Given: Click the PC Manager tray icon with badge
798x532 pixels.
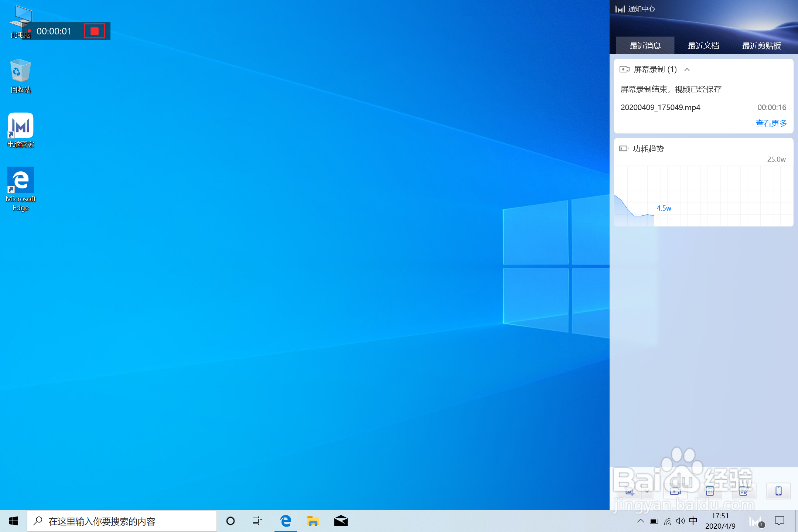Looking at the screenshot, I should click(x=756, y=521).
